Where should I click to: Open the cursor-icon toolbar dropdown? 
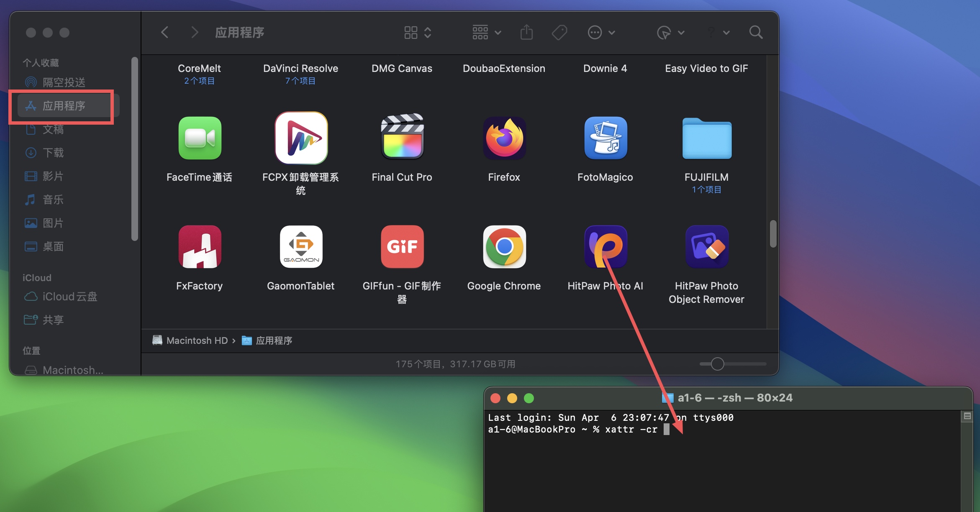[671, 32]
